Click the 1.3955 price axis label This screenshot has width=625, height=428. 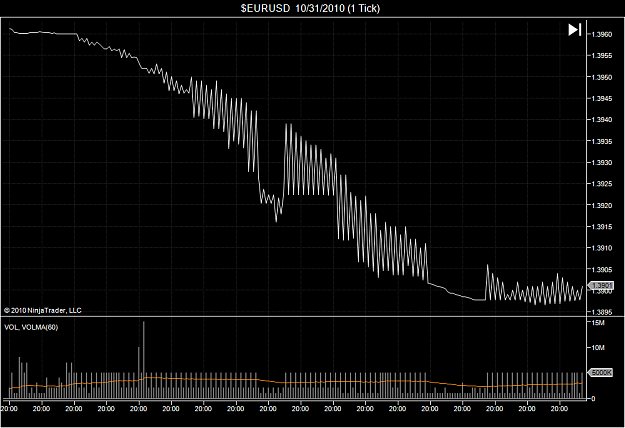tap(602, 56)
